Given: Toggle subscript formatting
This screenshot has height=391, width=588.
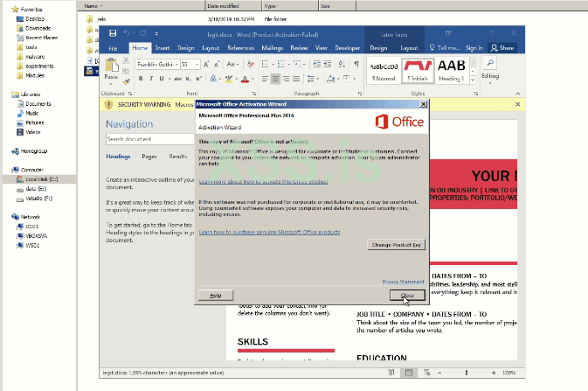Looking at the screenshot, I should pyautogui.click(x=188, y=79).
